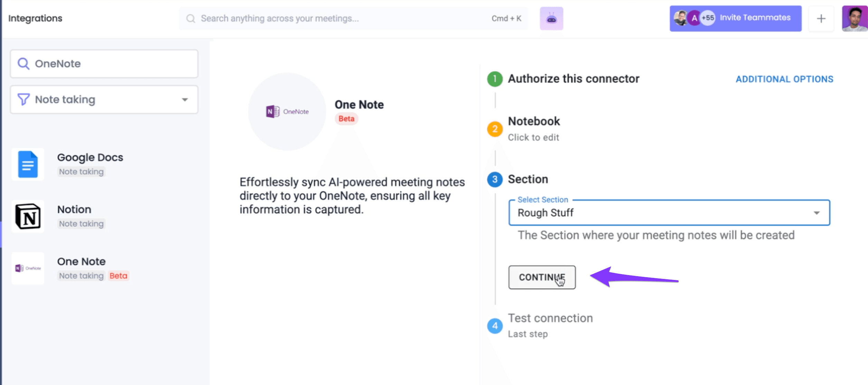Click the search icon in top search bar

pyautogui.click(x=190, y=19)
